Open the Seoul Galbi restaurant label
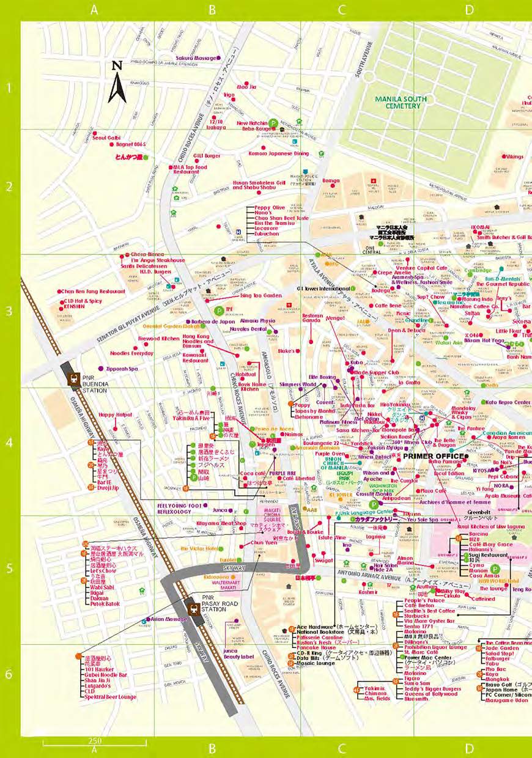The image size is (532, 758). [106, 138]
